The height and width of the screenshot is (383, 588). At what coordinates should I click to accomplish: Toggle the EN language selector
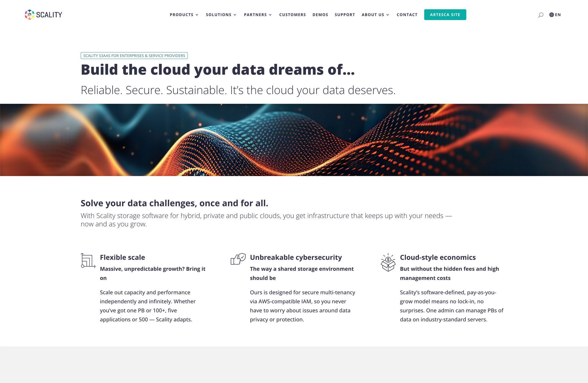pyautogui.click(x=556, y=15)
